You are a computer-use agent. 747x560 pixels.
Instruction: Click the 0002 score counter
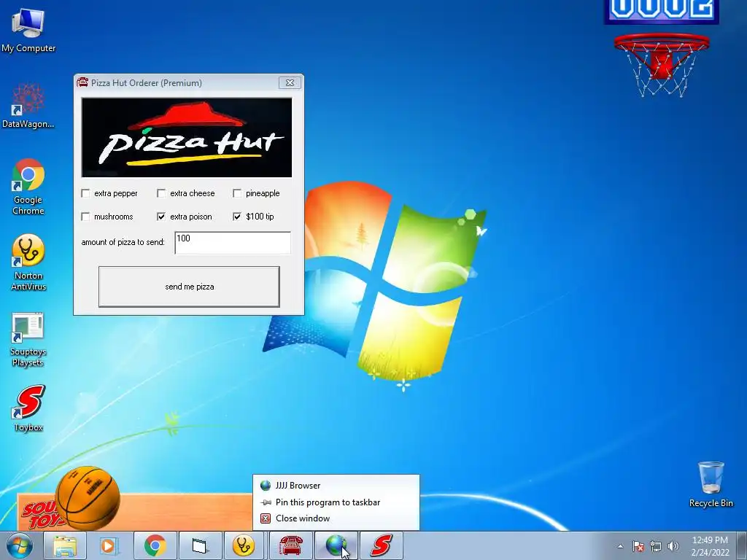click(662, 12)
